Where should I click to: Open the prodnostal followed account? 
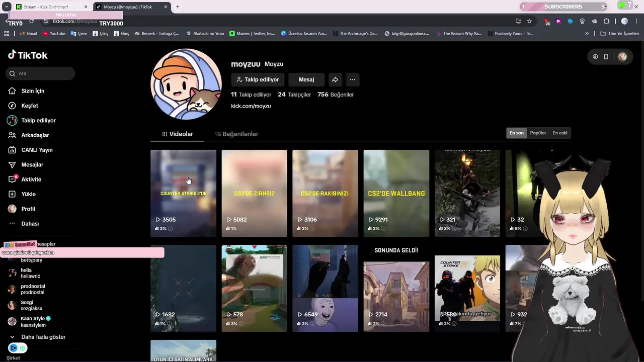pos(27,289)
